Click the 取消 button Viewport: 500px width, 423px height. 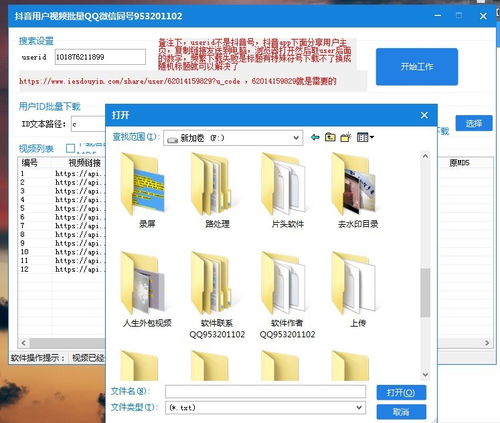pyautogui.click(x=401, y=412)
